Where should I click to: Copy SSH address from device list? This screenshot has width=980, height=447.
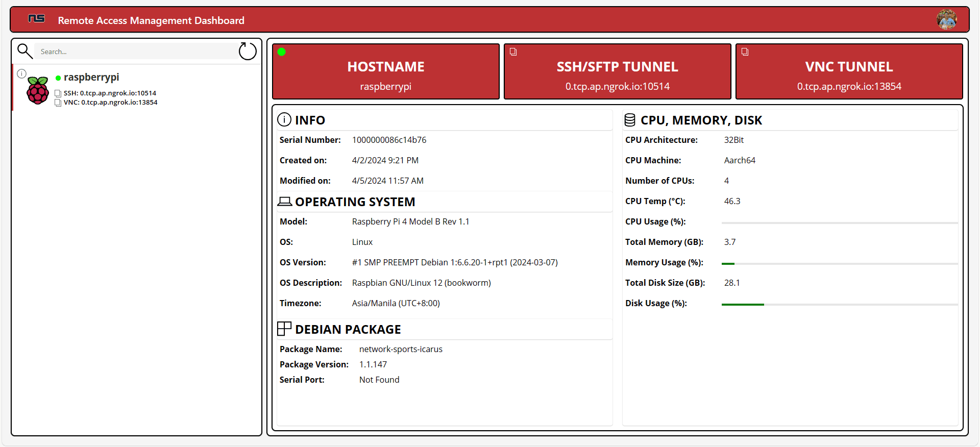(58, 93)
